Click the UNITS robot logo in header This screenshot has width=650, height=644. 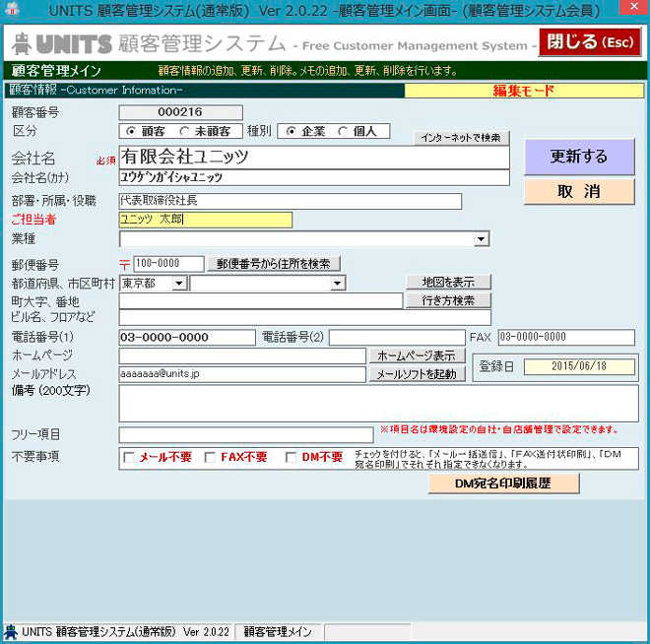coord(22,44)
